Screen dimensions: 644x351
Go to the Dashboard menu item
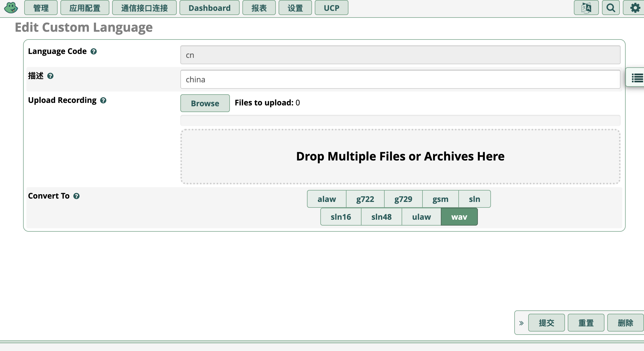pyautogui.click(x=210, y=8)
